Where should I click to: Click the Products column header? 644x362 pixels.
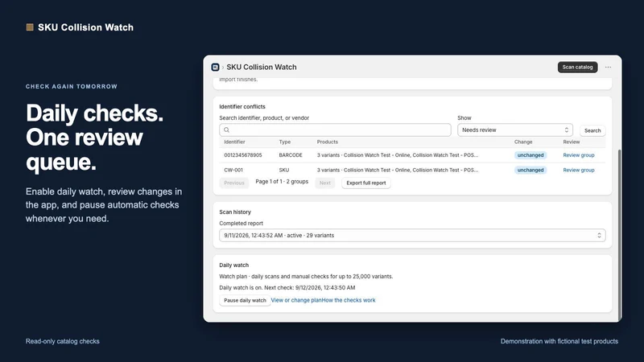(x=328, y=142)
